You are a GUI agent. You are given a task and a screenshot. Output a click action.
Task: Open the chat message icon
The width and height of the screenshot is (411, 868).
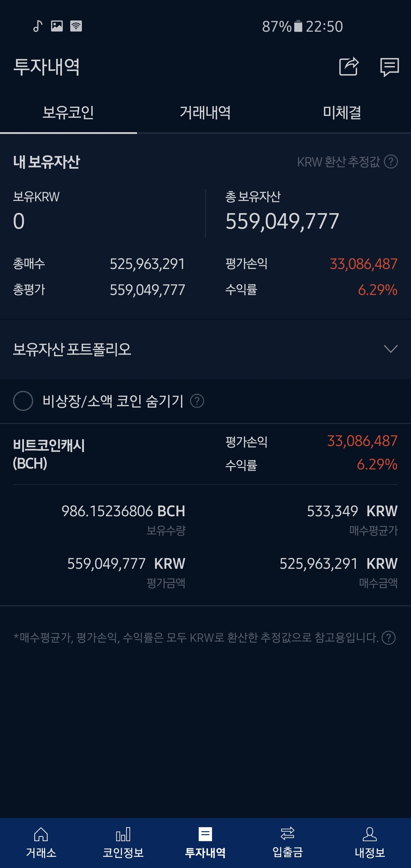(x=389, y=67)
